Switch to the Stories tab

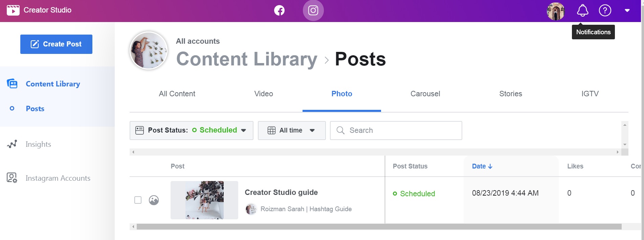point(511,94)
